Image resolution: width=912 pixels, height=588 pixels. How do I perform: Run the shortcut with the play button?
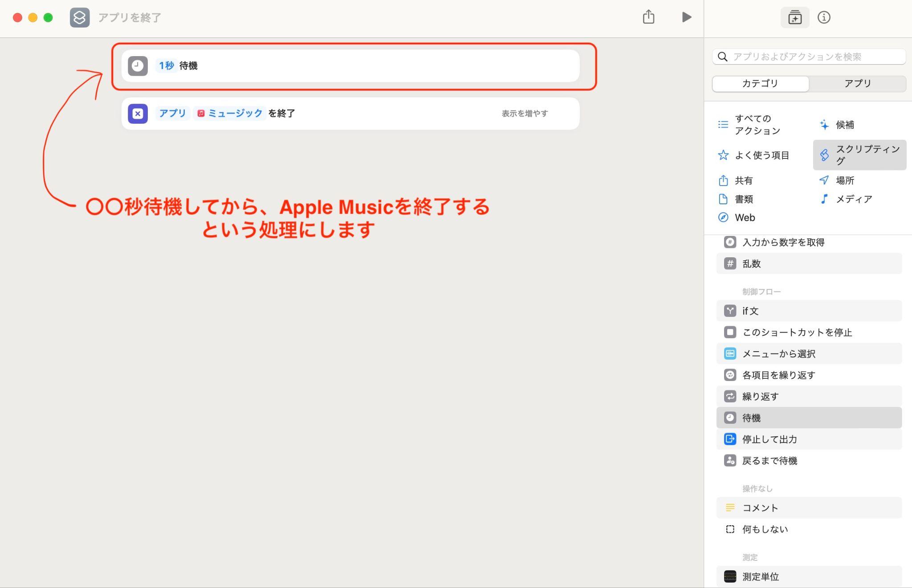686,17
